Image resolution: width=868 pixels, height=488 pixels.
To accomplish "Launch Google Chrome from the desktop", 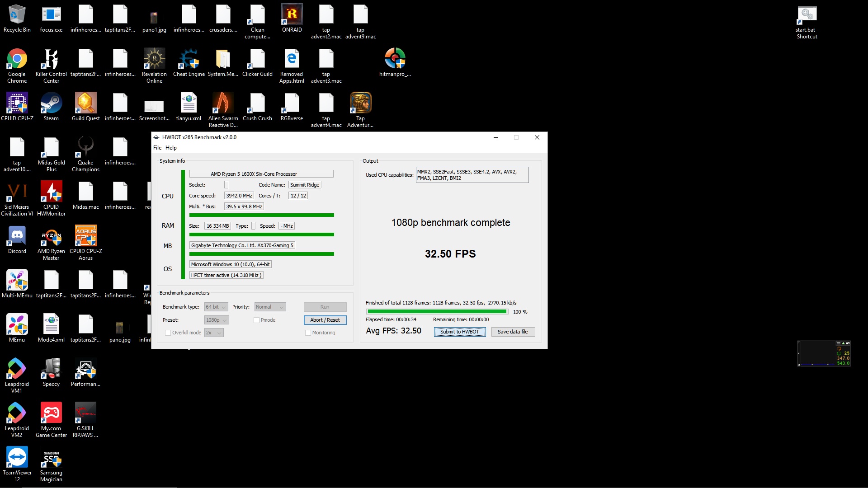I will 17,66.
